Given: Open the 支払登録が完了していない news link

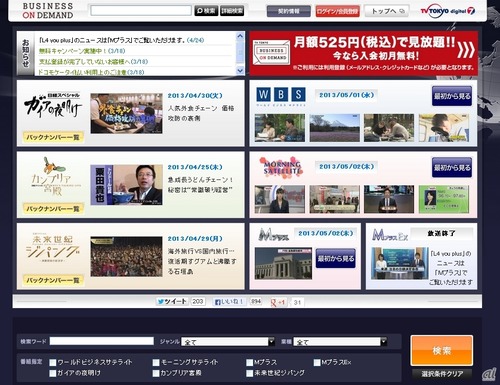Looking at the screenshot, I should pyautogui.click(x=93, y=62).
